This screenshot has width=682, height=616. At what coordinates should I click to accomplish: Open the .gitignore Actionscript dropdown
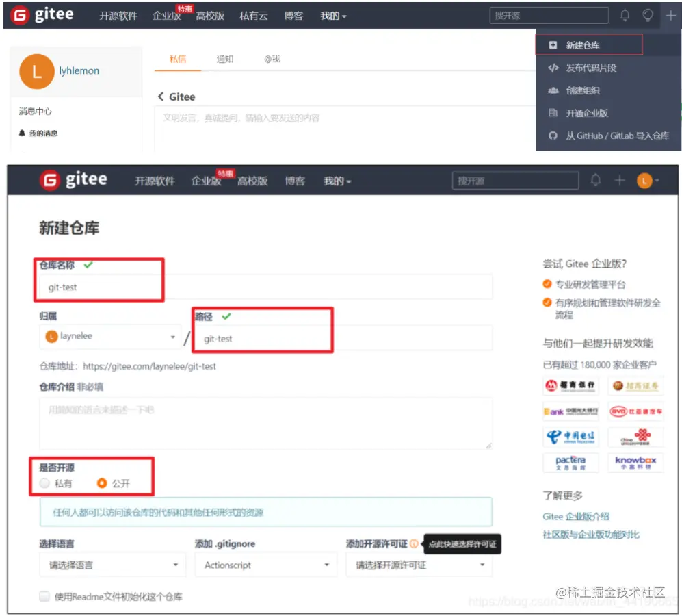(x=265, y=565)
